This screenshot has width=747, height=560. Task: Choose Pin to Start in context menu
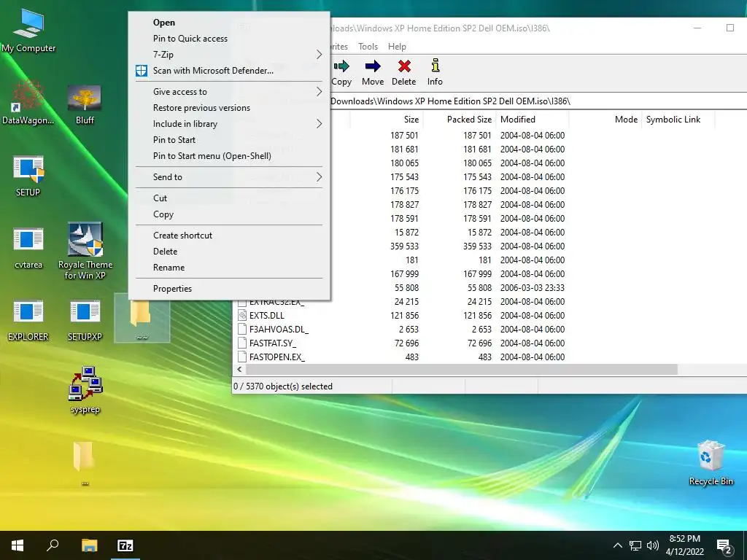(229, 140)
